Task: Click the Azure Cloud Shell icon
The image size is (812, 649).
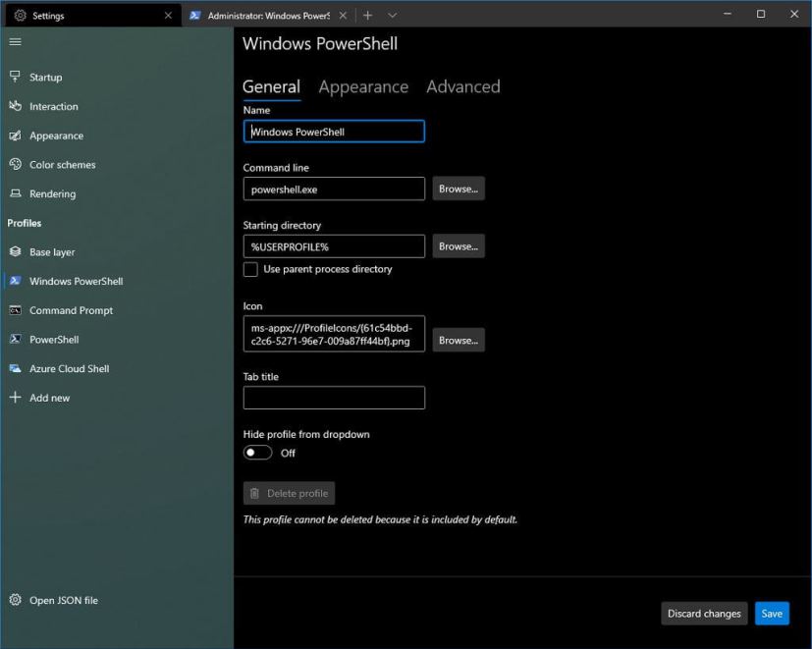Action: 15,368
